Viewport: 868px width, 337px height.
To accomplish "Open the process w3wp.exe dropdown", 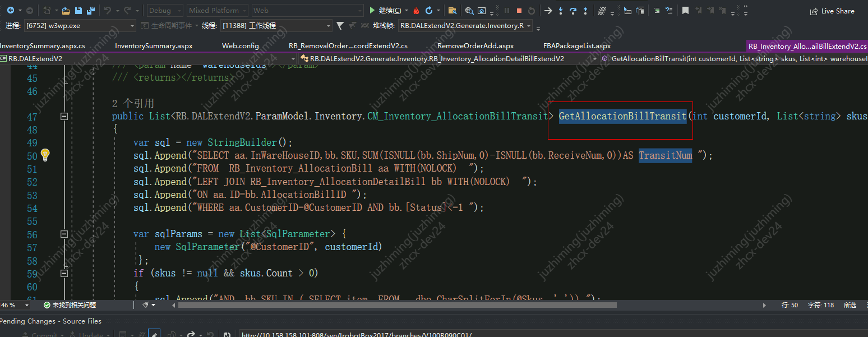I will point(80,25).
